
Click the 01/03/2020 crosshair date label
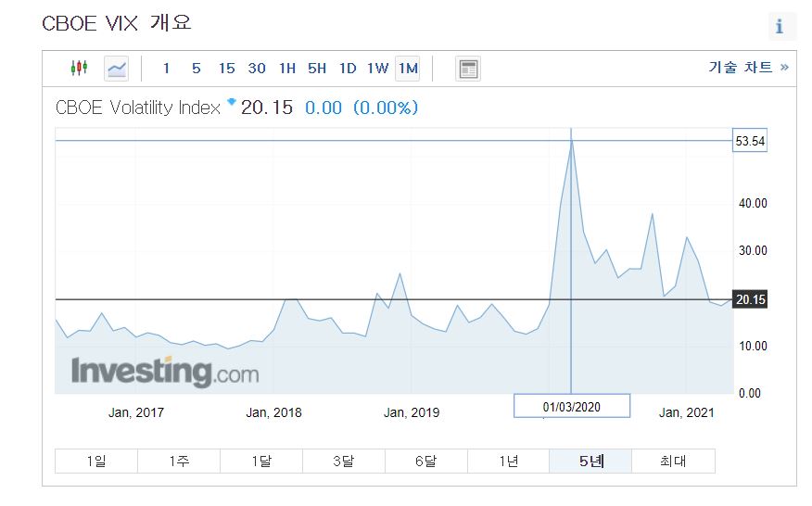pos(572,407)
